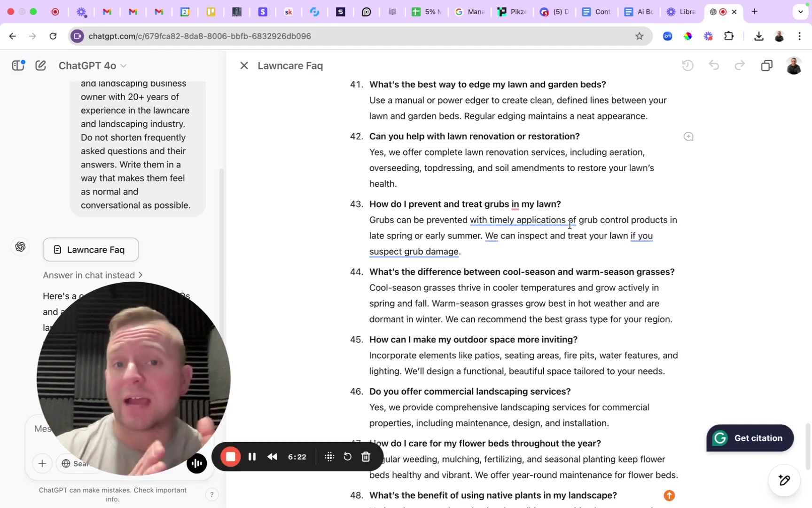
Task: Click the Get citation button
Action: click(x=750, y=438)
